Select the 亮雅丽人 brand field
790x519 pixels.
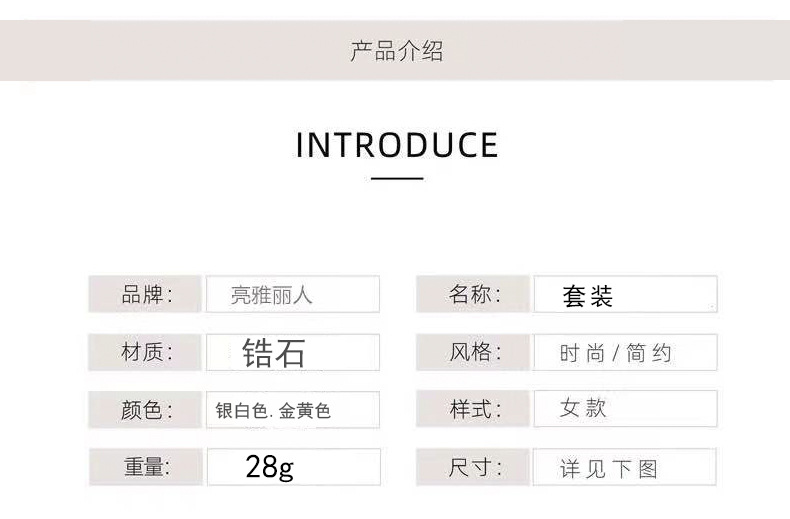tap(292, 295)
